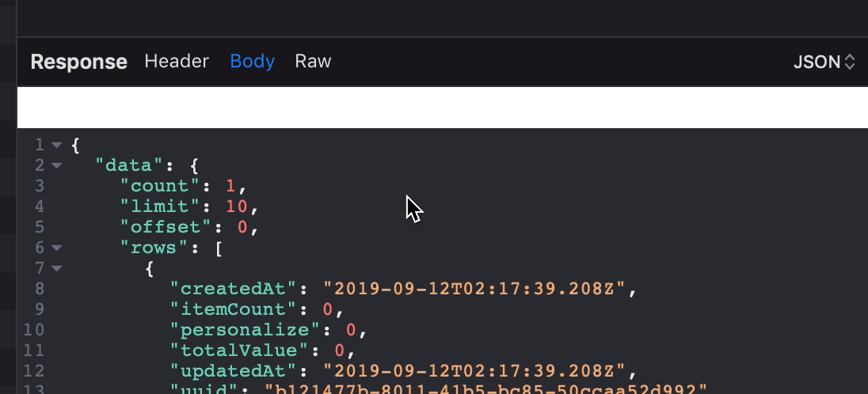Collapse the "data" object fold arrow
868x394 pixels.
[x=56, y=165]
